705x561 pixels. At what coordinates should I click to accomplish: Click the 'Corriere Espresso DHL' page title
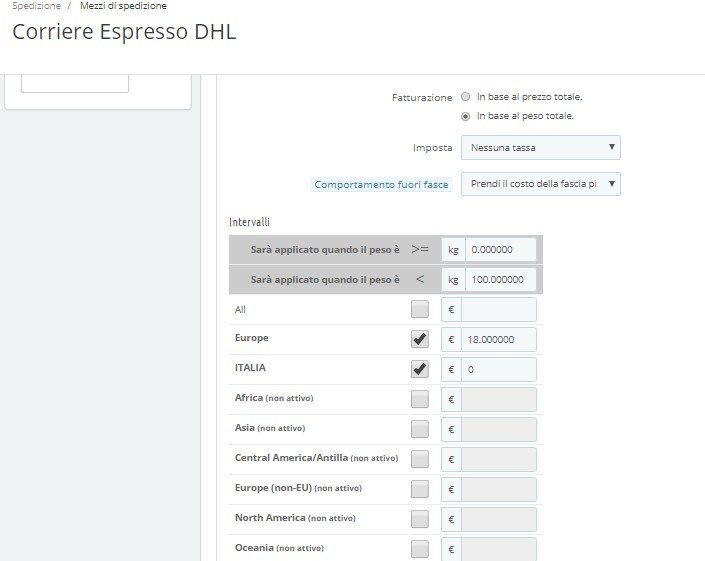tap(124, 32)
